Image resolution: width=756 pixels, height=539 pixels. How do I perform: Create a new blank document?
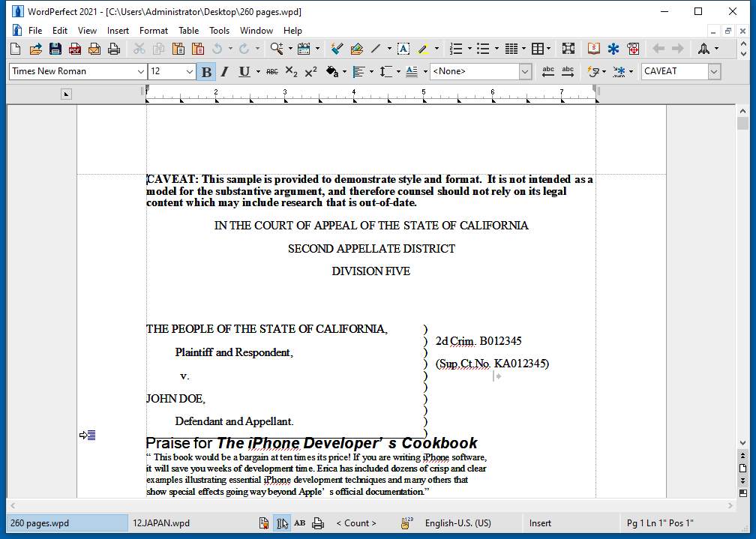[x=16, y=49]
